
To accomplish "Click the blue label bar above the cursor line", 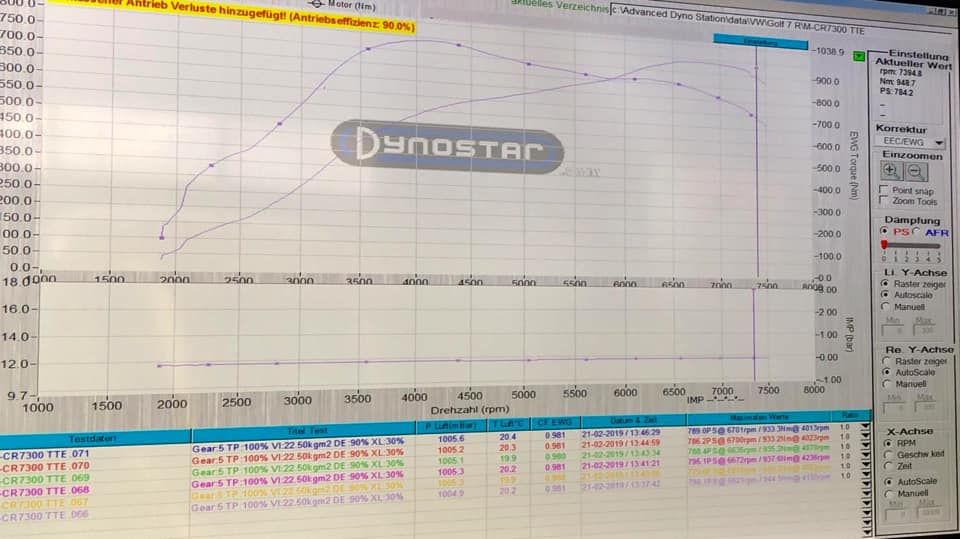I will pos(760,43).
